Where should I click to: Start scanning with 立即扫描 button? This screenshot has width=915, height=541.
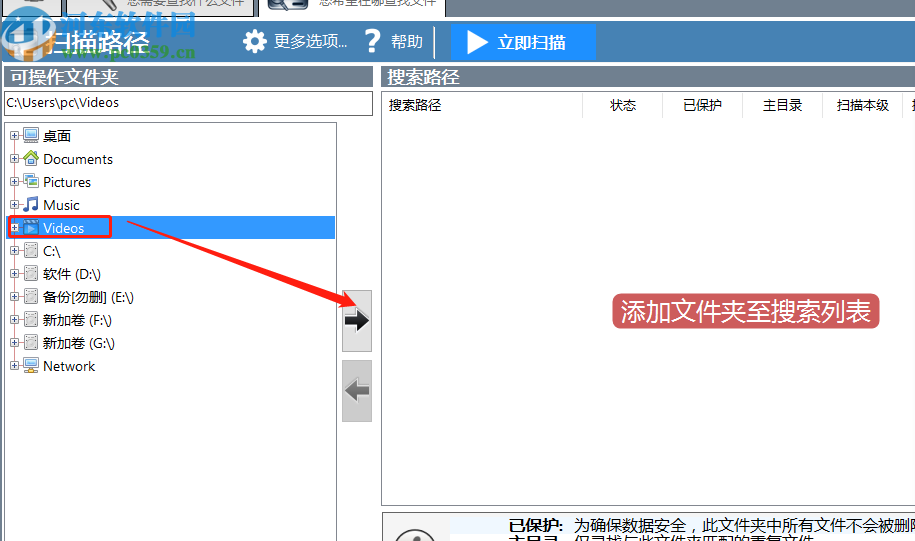point(523,42)
